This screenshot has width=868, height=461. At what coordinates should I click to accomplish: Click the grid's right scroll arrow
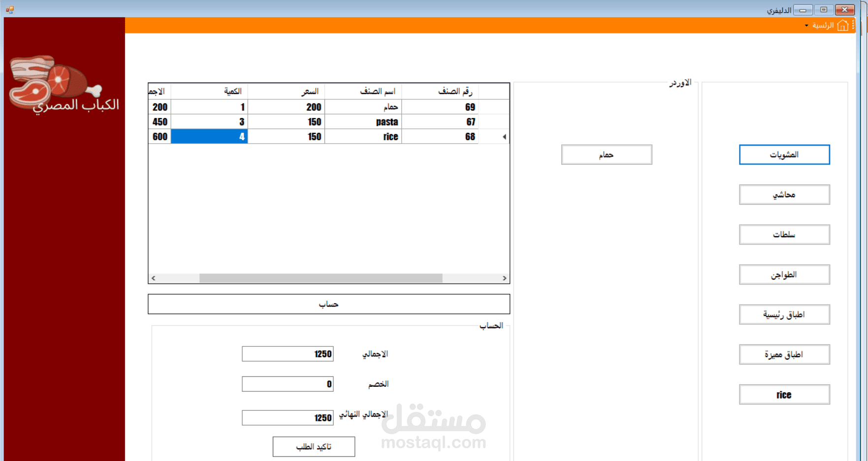[x=504, y=278]
